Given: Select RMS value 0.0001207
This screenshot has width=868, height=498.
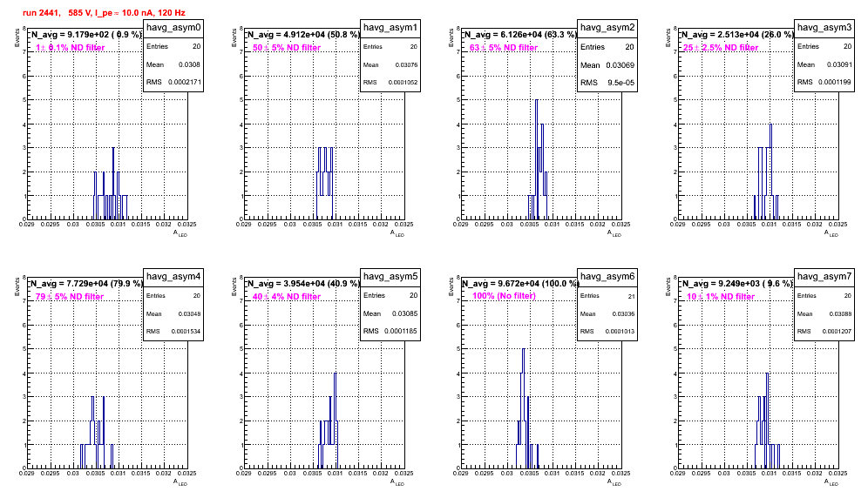Looking at the screenshot, I should [x=837, y=332].
